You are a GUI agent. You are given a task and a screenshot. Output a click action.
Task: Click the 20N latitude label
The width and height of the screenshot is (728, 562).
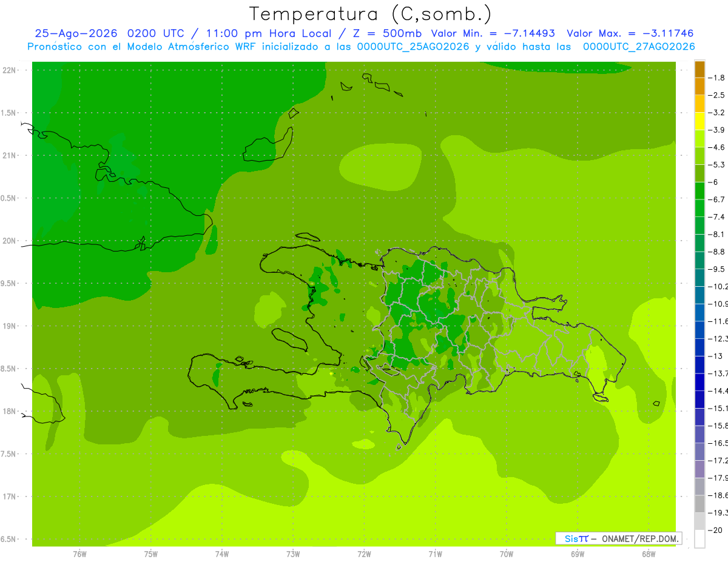click(8, 241)
